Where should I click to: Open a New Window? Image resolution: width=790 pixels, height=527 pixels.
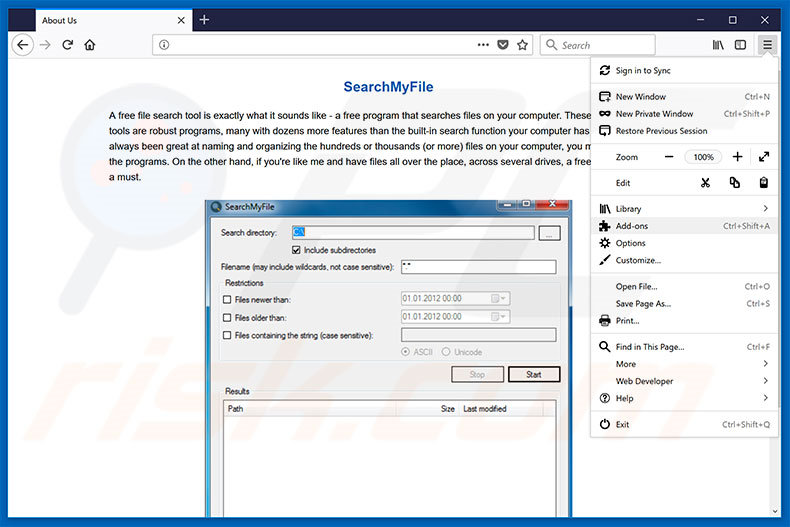pos(685,96)
